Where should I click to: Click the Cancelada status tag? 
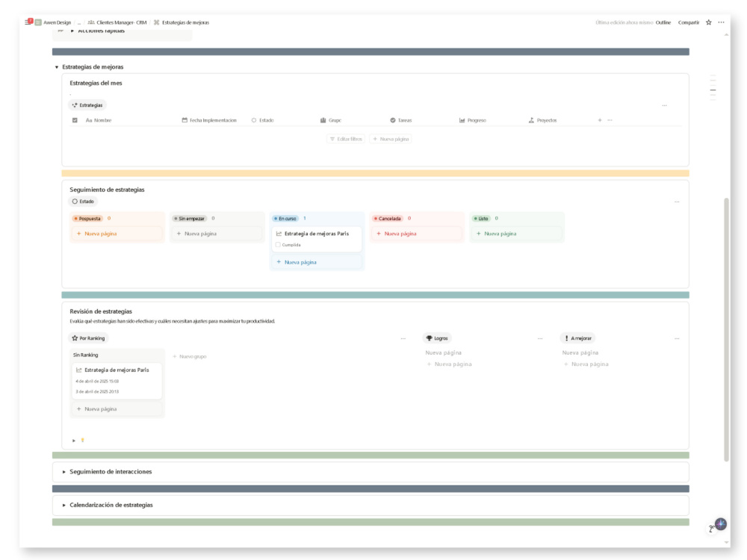387,219
